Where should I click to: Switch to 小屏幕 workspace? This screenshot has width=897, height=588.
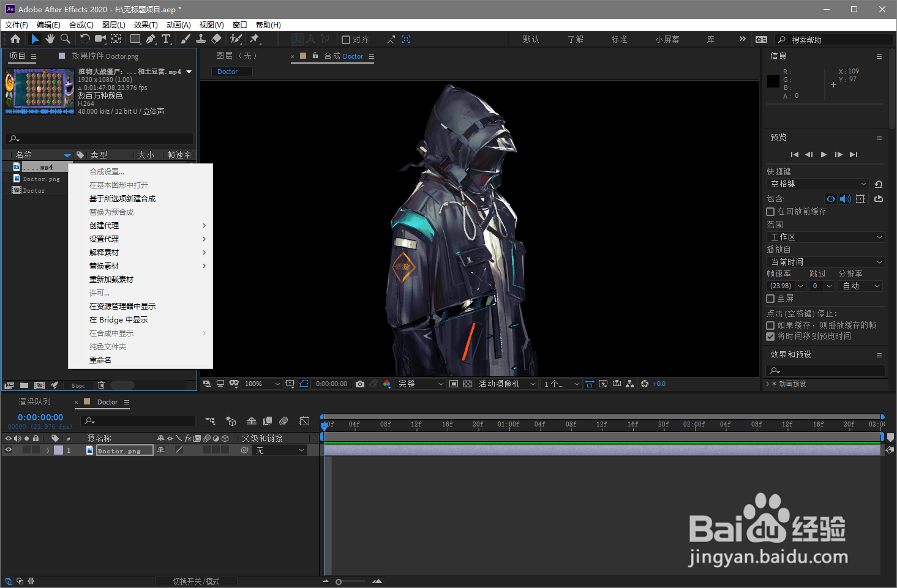click(667, 39)
